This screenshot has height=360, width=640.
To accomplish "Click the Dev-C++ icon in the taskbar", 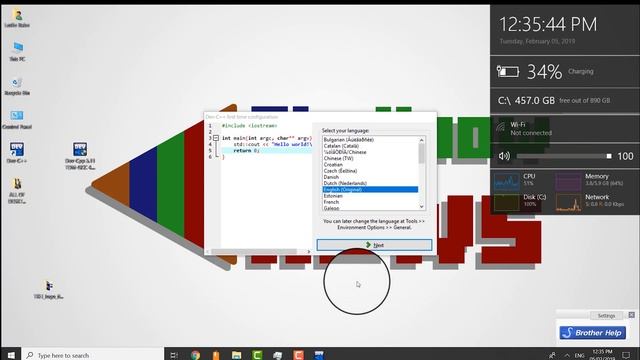I will [319, 355].
